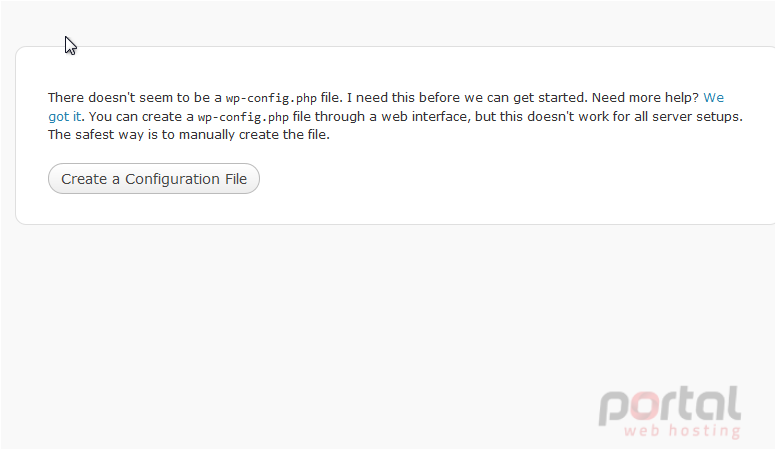This screenshot has height=450, width=776.
Task: Select the red letter "o" in Portal logo
Action: point(646,407)
